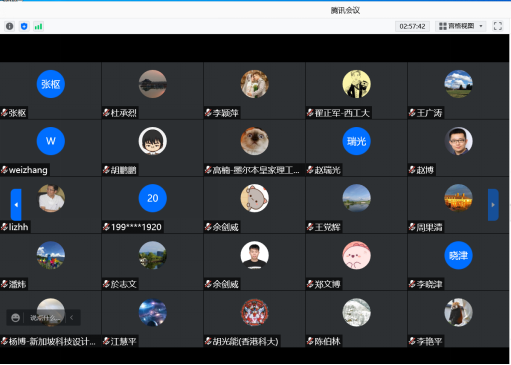Select 郑文博 pink cartoon avatar
This screenshot has width=511, height=365.
point(357,255)
